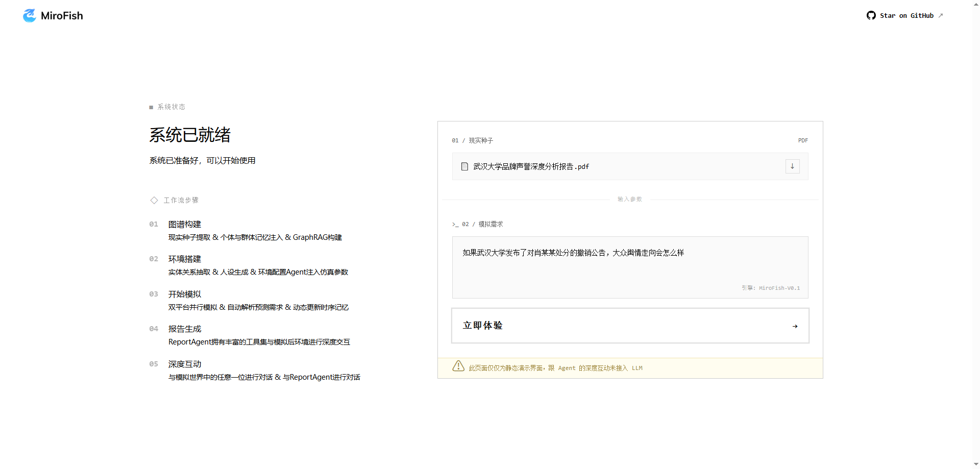Click the arrow on the 立即体验 button

(x=795, y=326)
